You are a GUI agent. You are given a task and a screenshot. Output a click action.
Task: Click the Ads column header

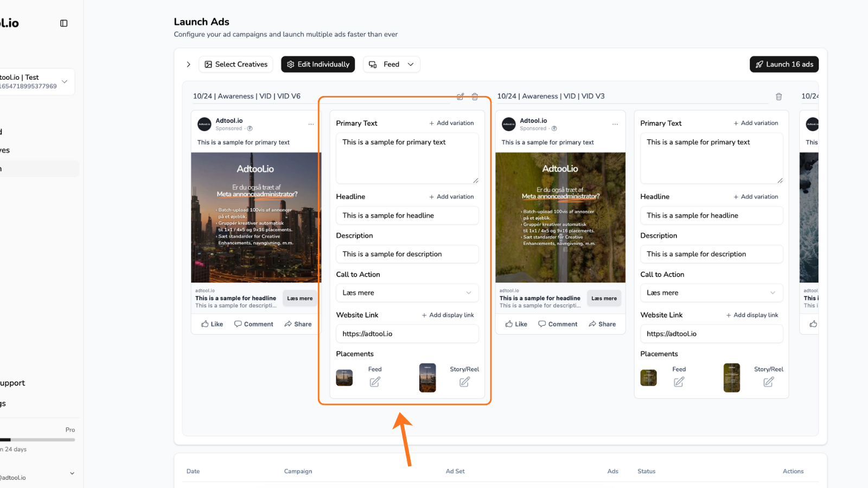pos(612,471)
